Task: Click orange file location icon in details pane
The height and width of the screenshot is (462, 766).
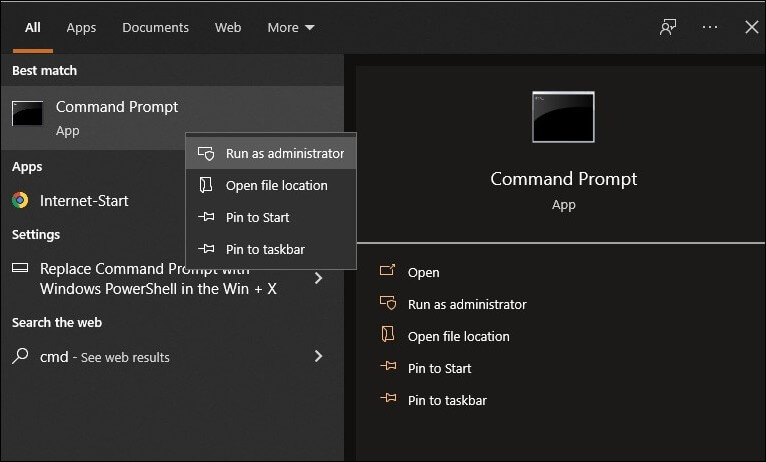Action: (x=387, y=334)
